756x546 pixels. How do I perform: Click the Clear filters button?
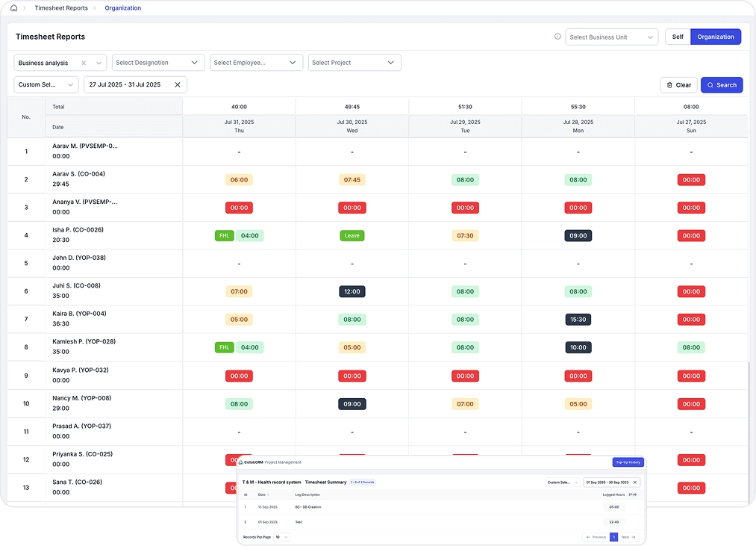point(678,85)
